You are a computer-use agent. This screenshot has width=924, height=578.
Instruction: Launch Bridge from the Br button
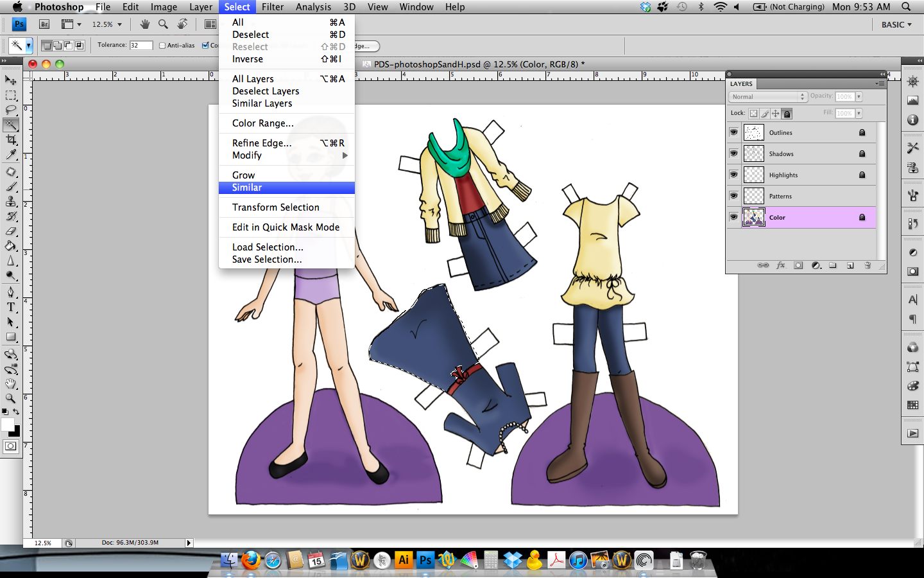pyautogui.click(x=44, y=24)
